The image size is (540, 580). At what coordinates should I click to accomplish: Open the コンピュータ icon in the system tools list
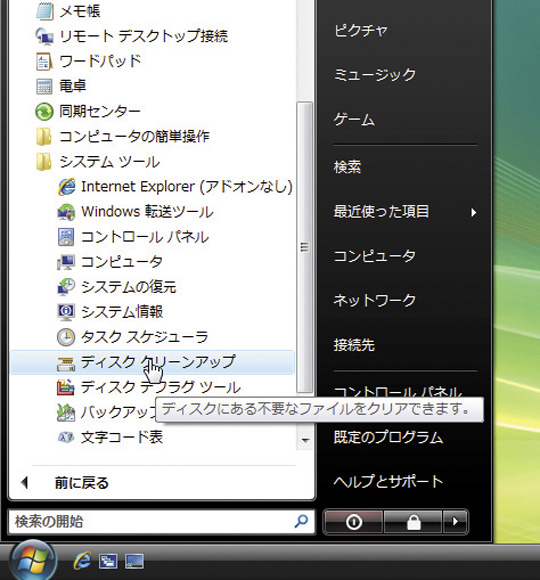[x=67, y=262]
